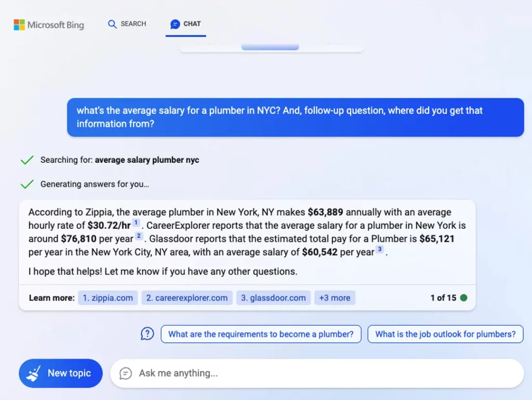Select the CHAT tab
The height and width of the screenshot is (400, 532).
pyautogui.click(x=185, y=24)
